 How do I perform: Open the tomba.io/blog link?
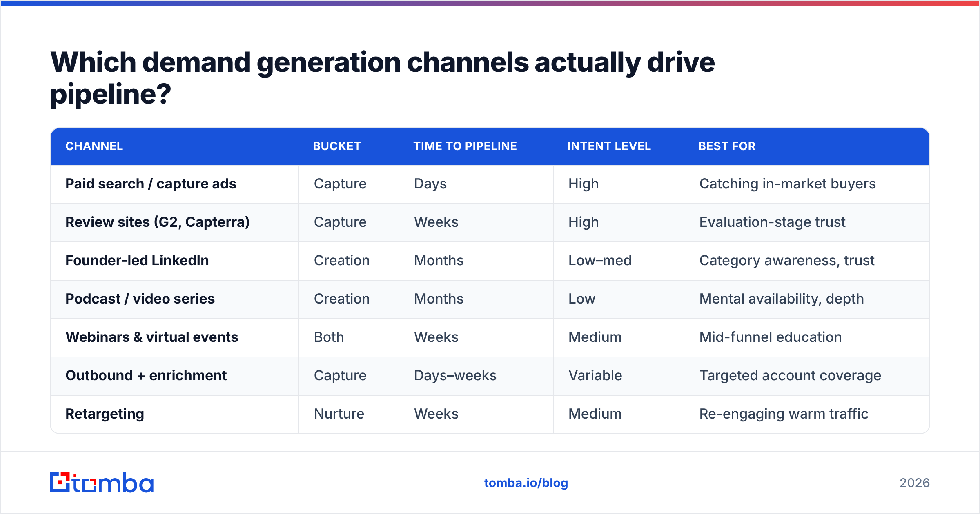[526, 483]
